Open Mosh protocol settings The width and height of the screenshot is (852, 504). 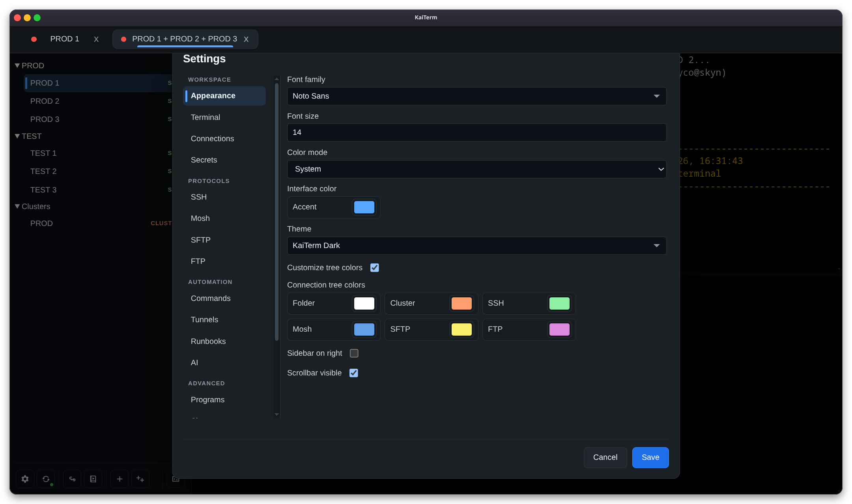pos(224,218)
